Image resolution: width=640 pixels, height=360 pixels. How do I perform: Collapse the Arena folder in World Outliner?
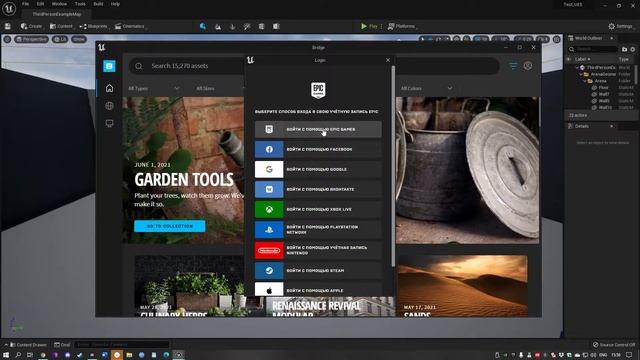(x=585, y=81)
